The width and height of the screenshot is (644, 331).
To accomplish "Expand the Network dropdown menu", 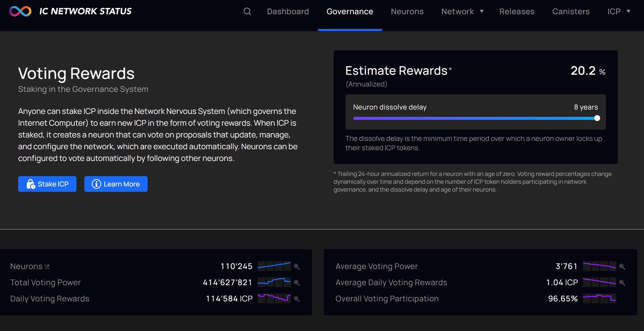I will (463, 11).
